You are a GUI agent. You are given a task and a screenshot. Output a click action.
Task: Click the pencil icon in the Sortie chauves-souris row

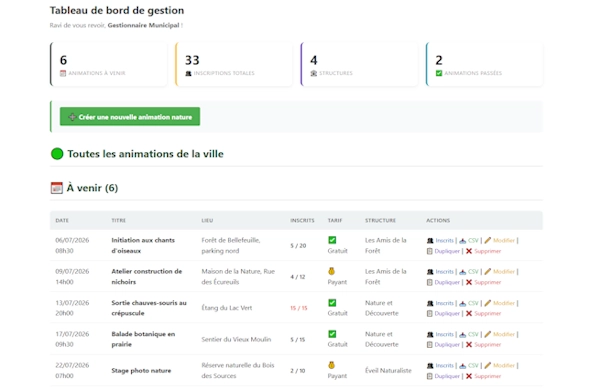(x=488, y=303)
